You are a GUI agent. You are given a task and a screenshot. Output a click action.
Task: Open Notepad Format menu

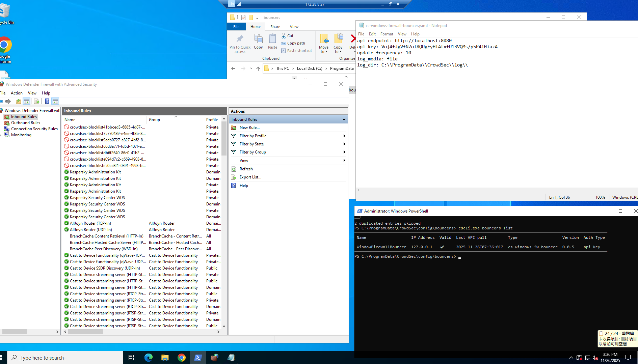click(x=387, y=34)
